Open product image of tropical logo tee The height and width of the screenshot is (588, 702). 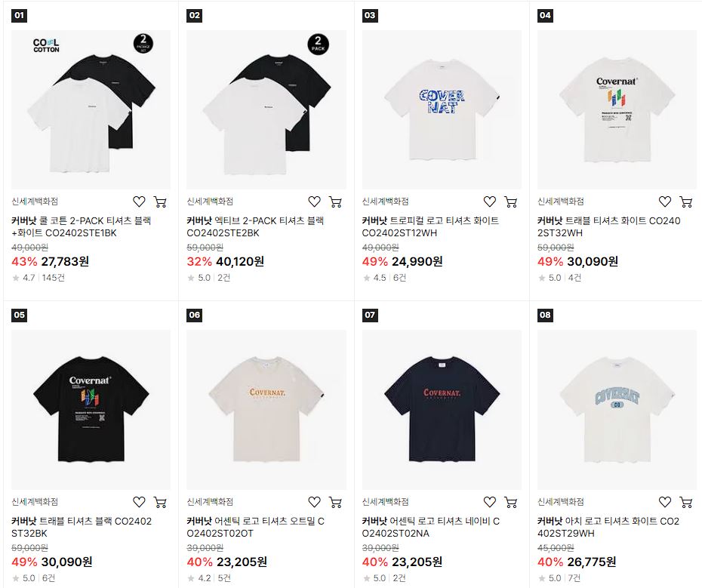(x=442, y=109)
